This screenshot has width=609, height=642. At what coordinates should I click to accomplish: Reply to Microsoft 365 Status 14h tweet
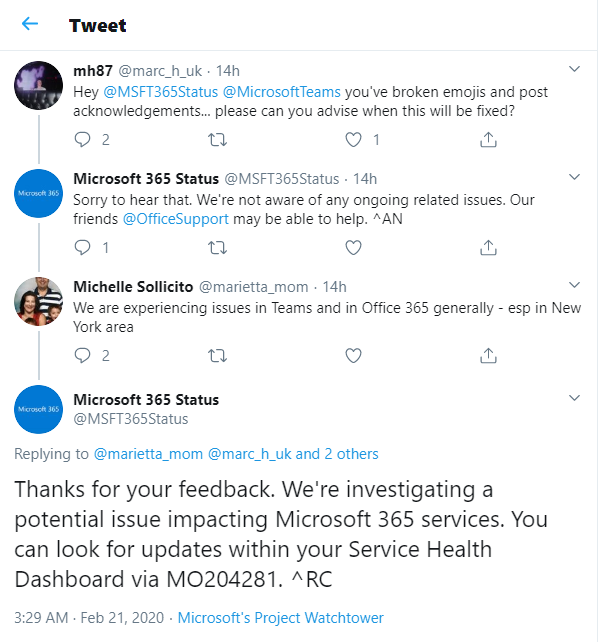pos(82,247)
